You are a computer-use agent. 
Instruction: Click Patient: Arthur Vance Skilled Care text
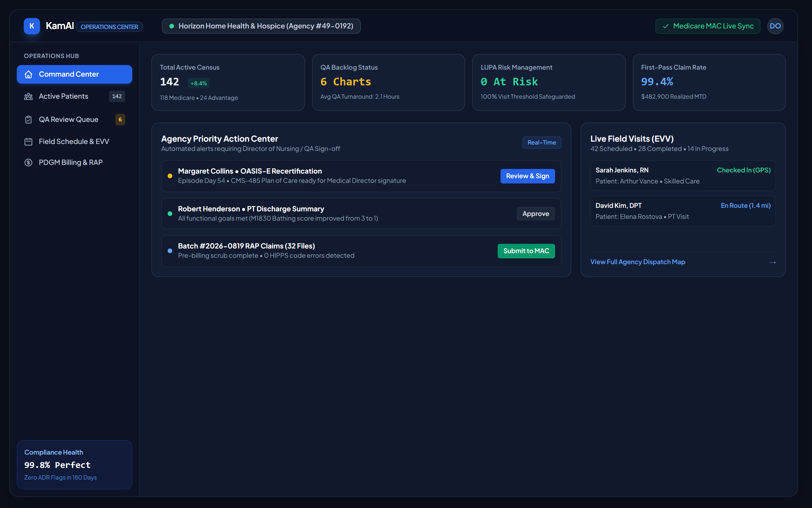pos(647,181)
